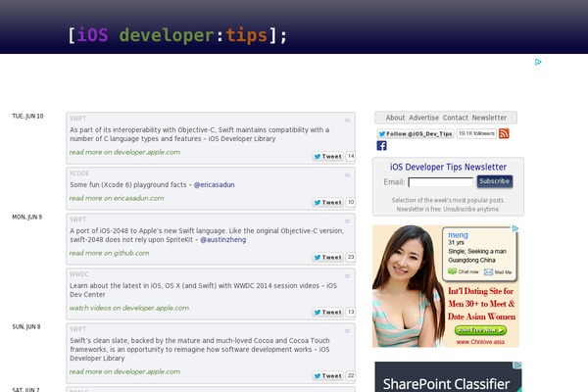The width and height of the screenshot is (588, 392).
Task: Open the @ericasadun mention link
Action: tap(214, 185)
